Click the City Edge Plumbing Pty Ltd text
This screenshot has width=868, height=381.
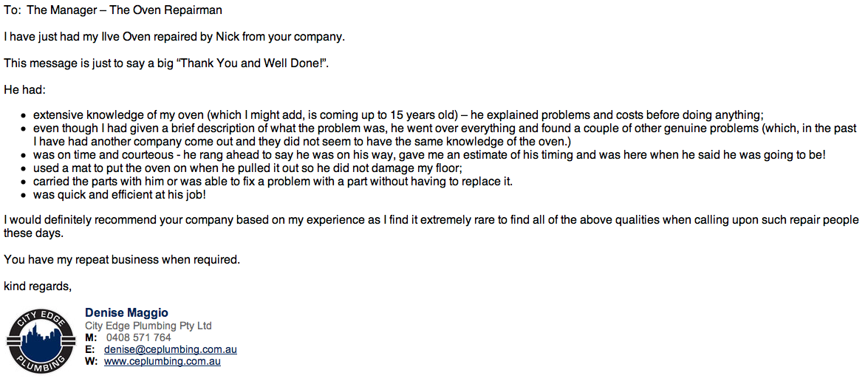click(x=148, y=326)
